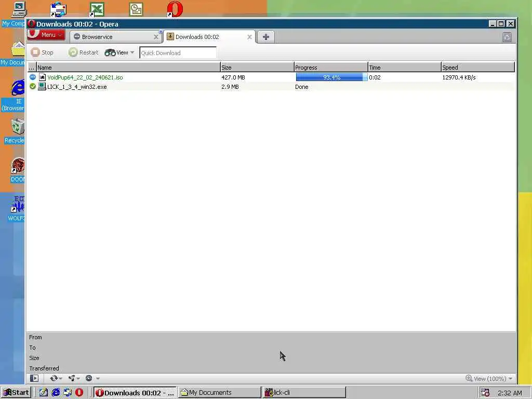Screen dimensions: 532x399
Task: Click the blue in-progress status icon
Action: pyautogui.click(x=33, y=77)
